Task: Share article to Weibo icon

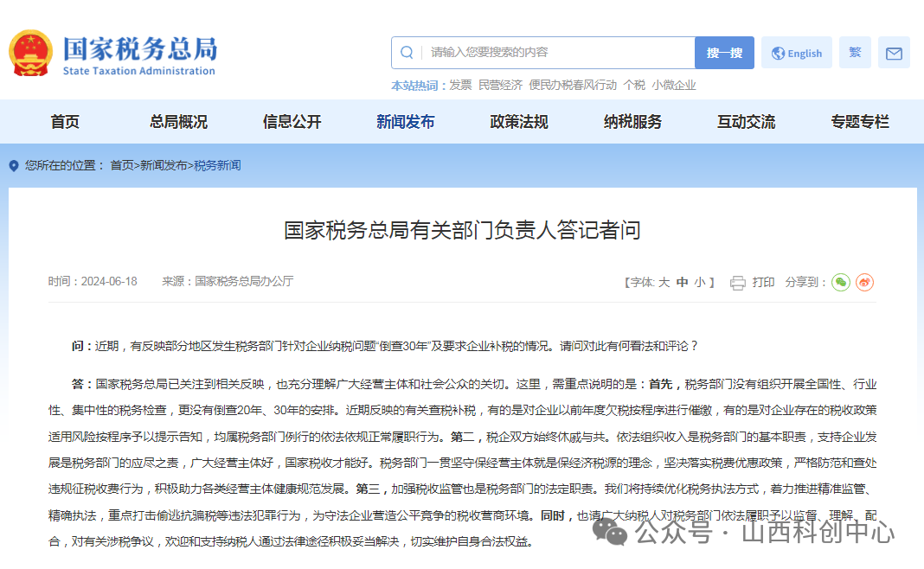Action: tap(863, 282)
